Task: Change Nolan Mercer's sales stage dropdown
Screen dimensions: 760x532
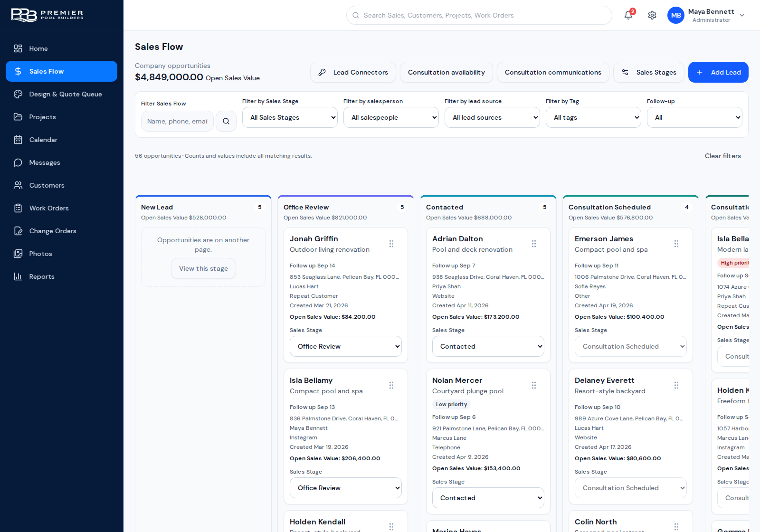Action: (x=488, y=498)
